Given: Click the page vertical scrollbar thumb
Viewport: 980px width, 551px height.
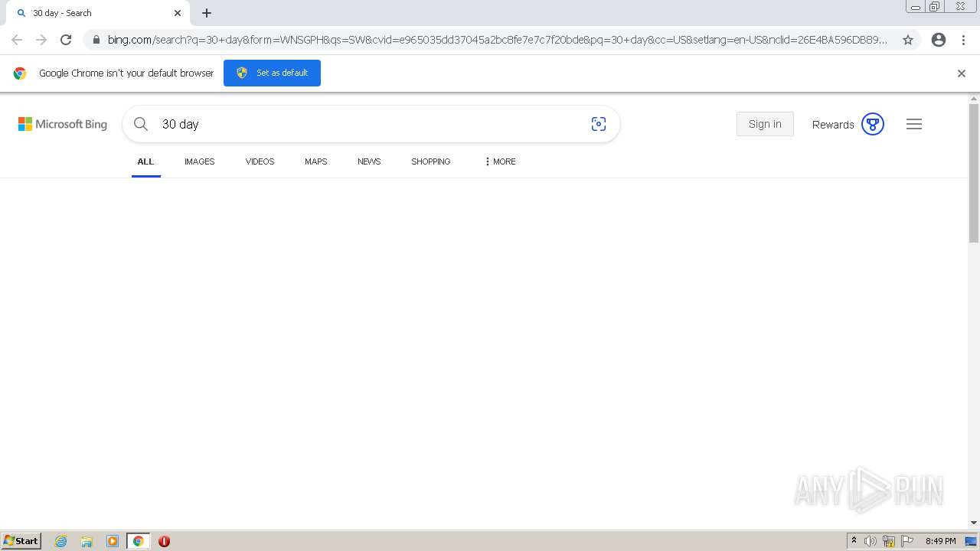Looking at the screenshot, I should pos(974,174).
